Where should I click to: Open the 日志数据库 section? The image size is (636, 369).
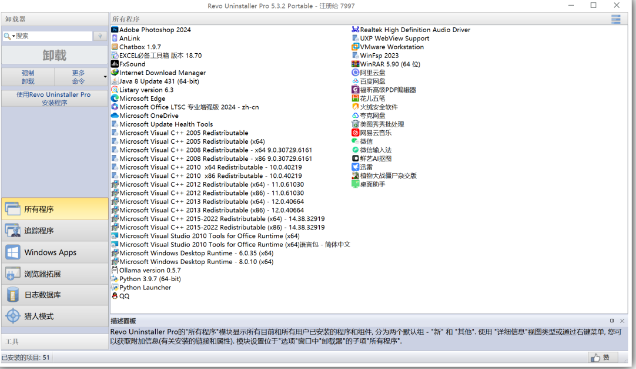click(54, 295)
